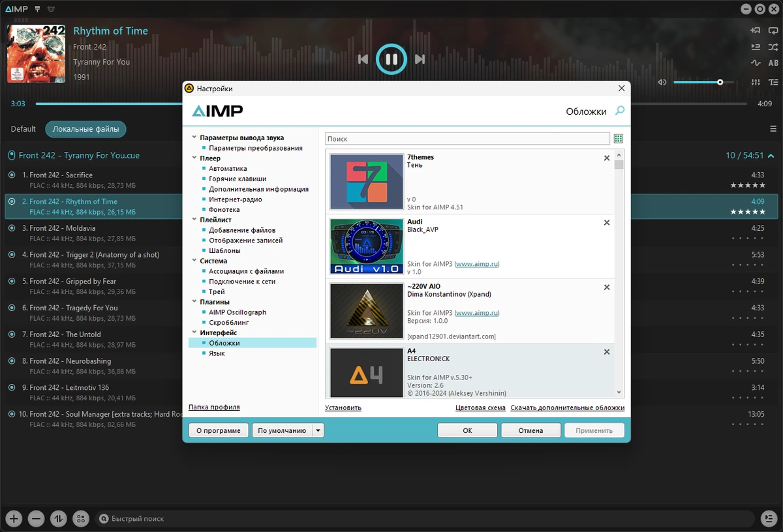Open the Папка профиля link
Screen dimensions: 783x532
coord(214,407)
